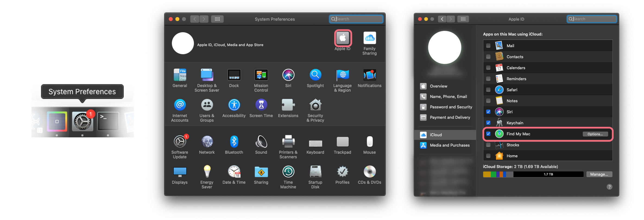The height and width of the screenshot is (220, 644).
Task: Enable the Calendars iCloud checkbox
Action: (488, 68)
